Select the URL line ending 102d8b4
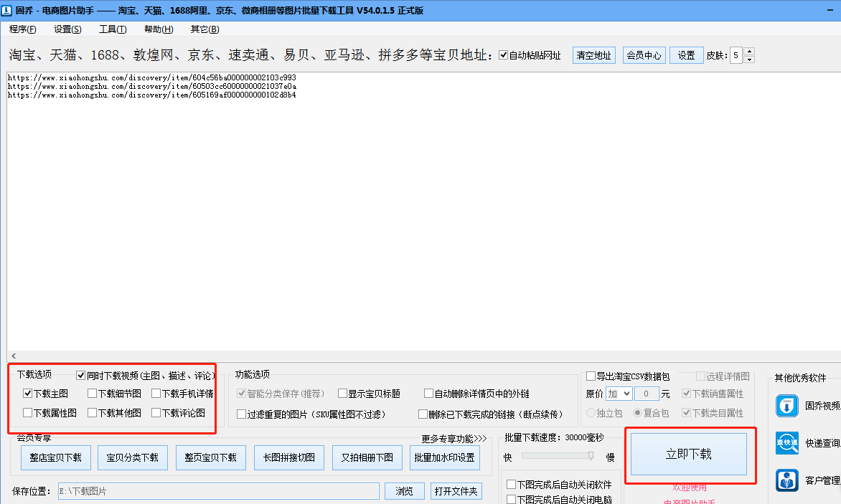Image resolution: width=841 pixels, height=504 pixels. (x=152, y=95)
